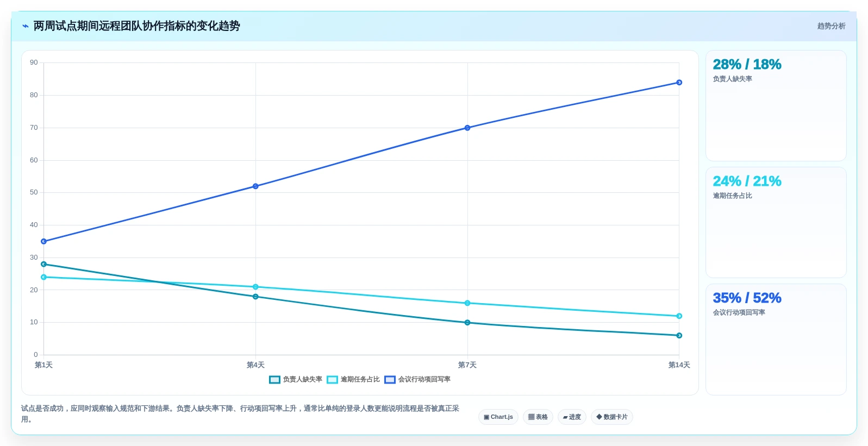Select the 逾期任务占比 data point at 第1天
The height and width of the screenshot is (446, 868).
tap(44, 277)
